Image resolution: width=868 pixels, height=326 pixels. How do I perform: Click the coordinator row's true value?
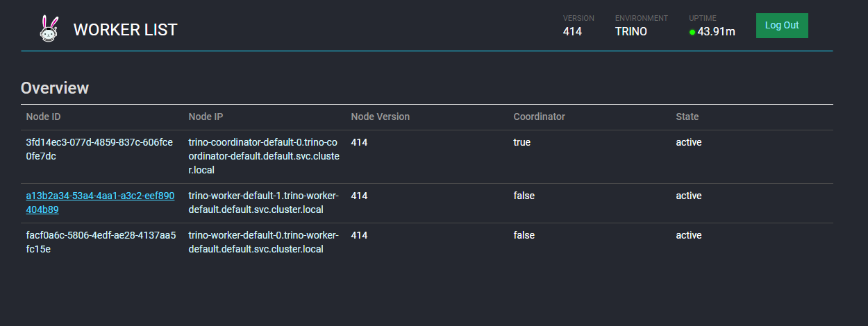[521, 142]
